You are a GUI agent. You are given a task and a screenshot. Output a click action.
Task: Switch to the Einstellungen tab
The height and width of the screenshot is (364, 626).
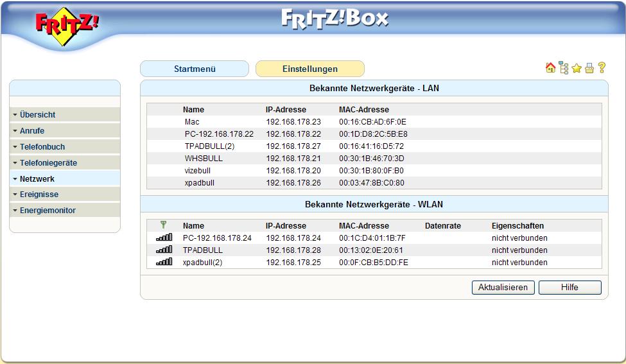point(310,69)
